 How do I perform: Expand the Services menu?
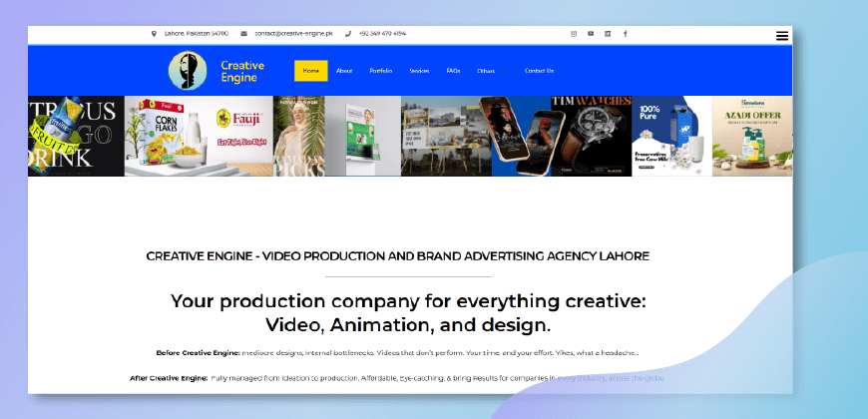pyautogui.click(x=419, y=71)
